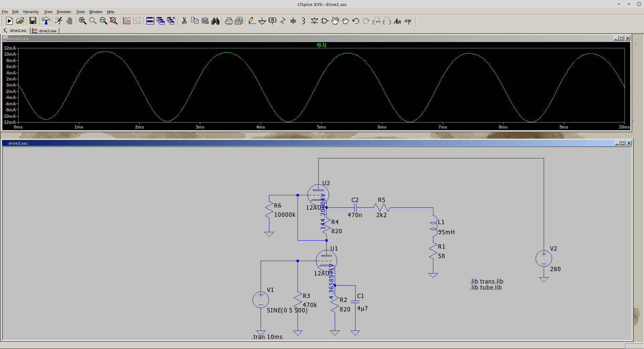Viewport: 644px width, 349px height.
Task: Tile windows horizontally icon
Action: pyautogui.click(x=150, y=21)
